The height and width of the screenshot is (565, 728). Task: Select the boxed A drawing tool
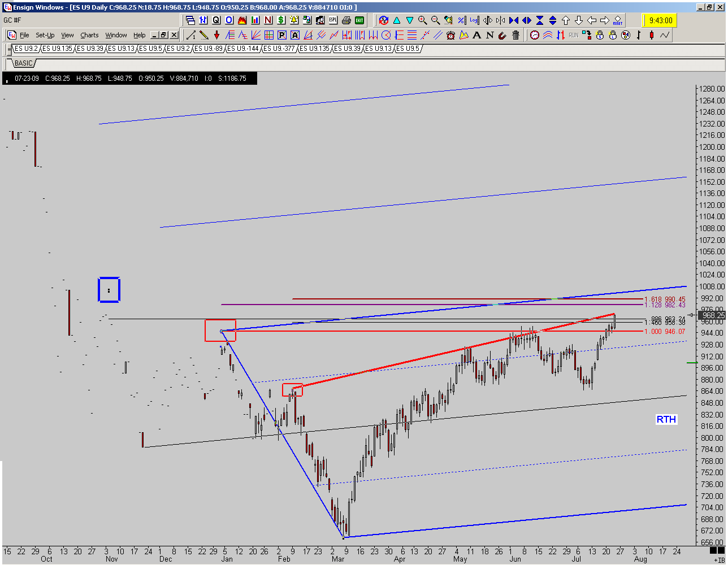[x=294, y=35]
